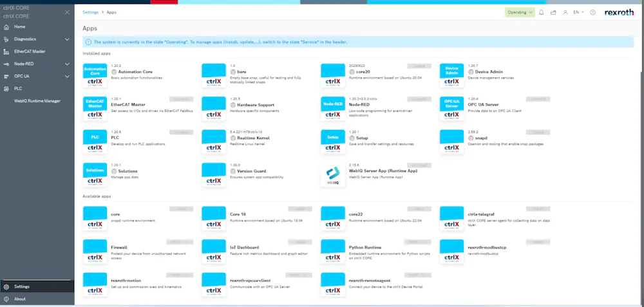644x307 pixels.
Task: Click the info icon in the blue banner
Action: (88, 42)
